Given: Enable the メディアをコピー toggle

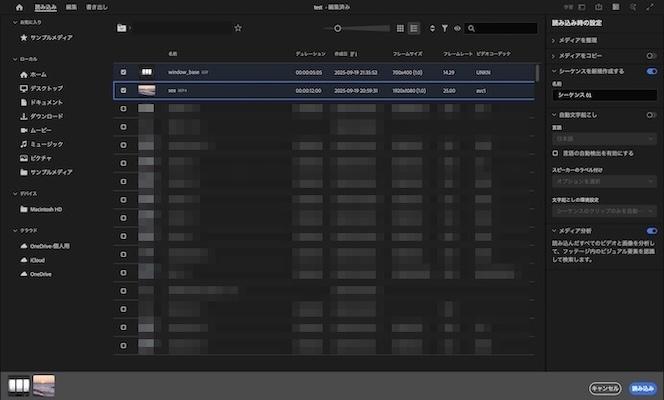Looking at the screenshot, I should pyautogui.click(x=652, y=55).
